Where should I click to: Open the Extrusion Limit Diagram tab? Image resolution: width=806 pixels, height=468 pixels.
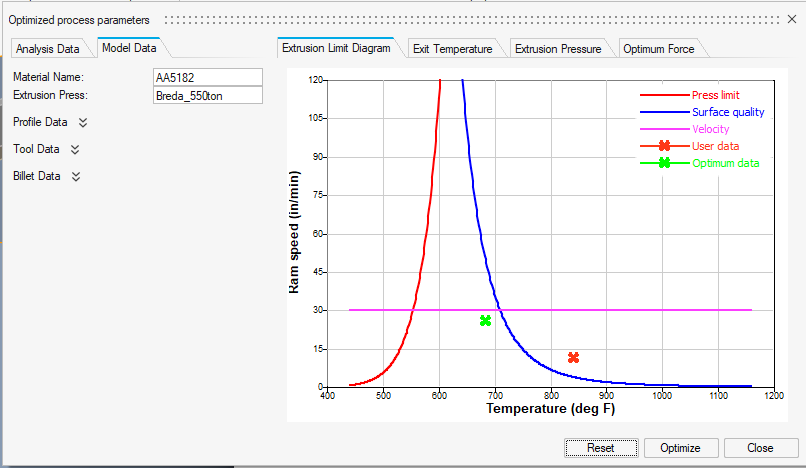336,48
